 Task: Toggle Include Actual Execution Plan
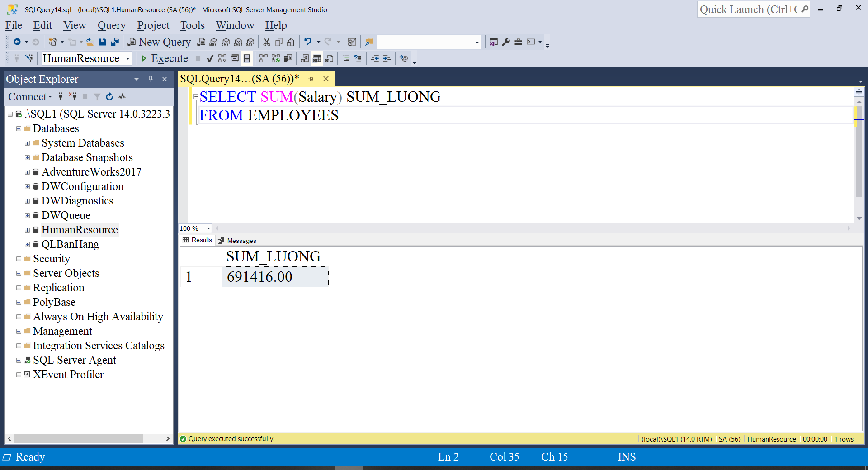point(263,58)
